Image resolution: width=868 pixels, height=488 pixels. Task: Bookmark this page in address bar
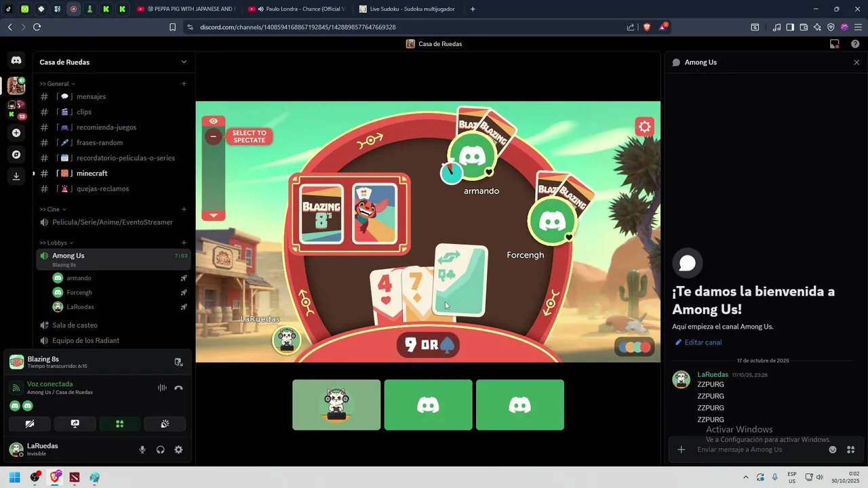point(172,27)
